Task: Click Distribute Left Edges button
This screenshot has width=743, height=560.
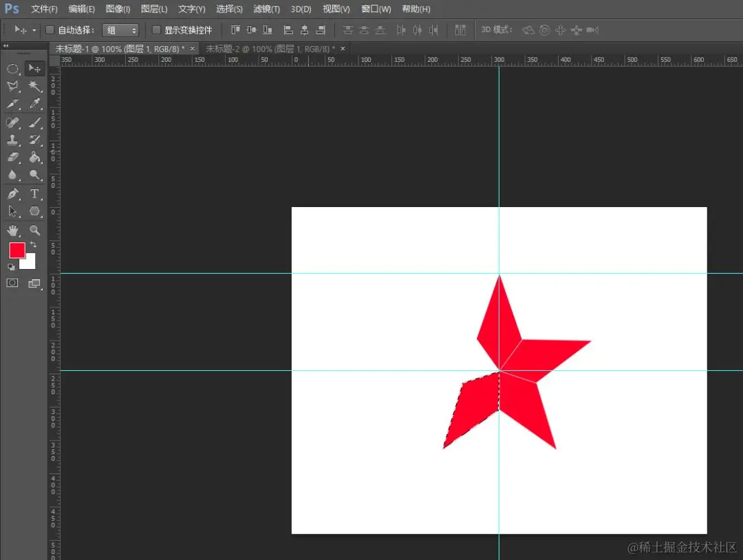Action: coord(401,30)
